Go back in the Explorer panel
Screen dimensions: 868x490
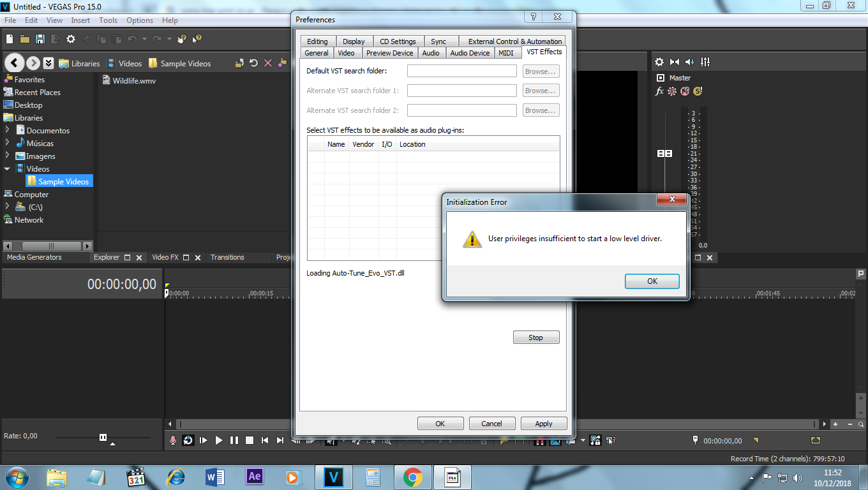tap(15, 63)
